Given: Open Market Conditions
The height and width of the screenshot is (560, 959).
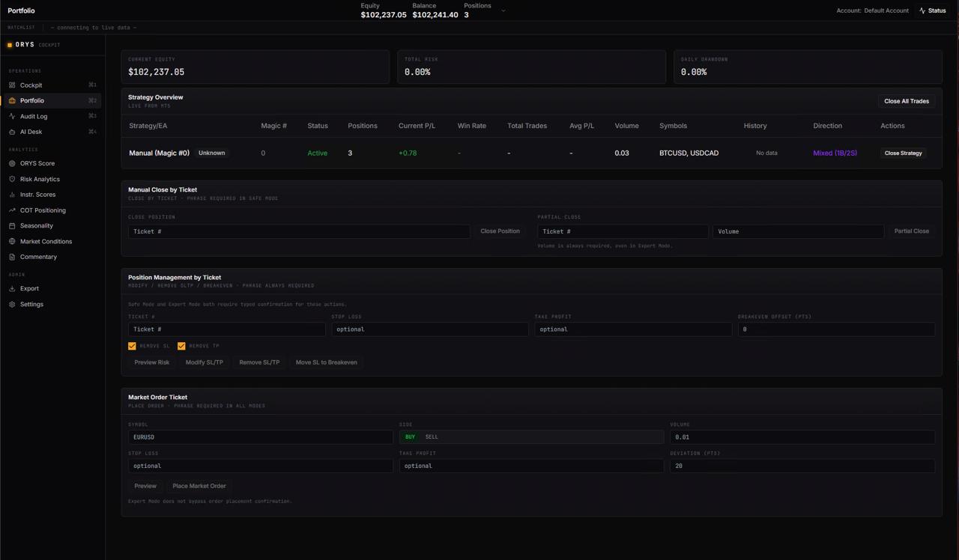Looking at the screenshot, I should [52, 241].
